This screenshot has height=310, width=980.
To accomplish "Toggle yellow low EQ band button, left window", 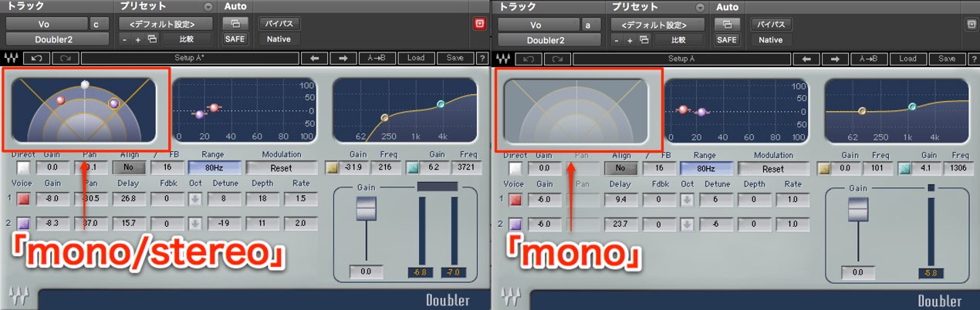I will 332,167.
